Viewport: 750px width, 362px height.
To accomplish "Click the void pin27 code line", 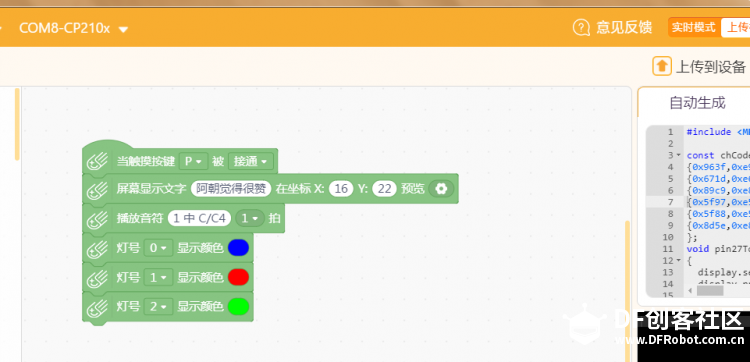I will (x=718, y=249).
